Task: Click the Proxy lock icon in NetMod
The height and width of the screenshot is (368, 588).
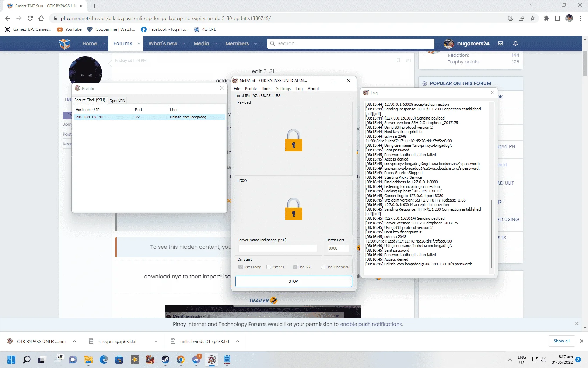Action: 293,209
